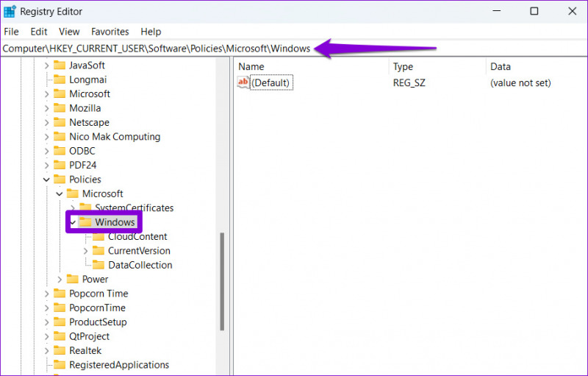This screenshot has height=376, width=588.
Task: Open the File menu
Action: click(x=11, y=32)
